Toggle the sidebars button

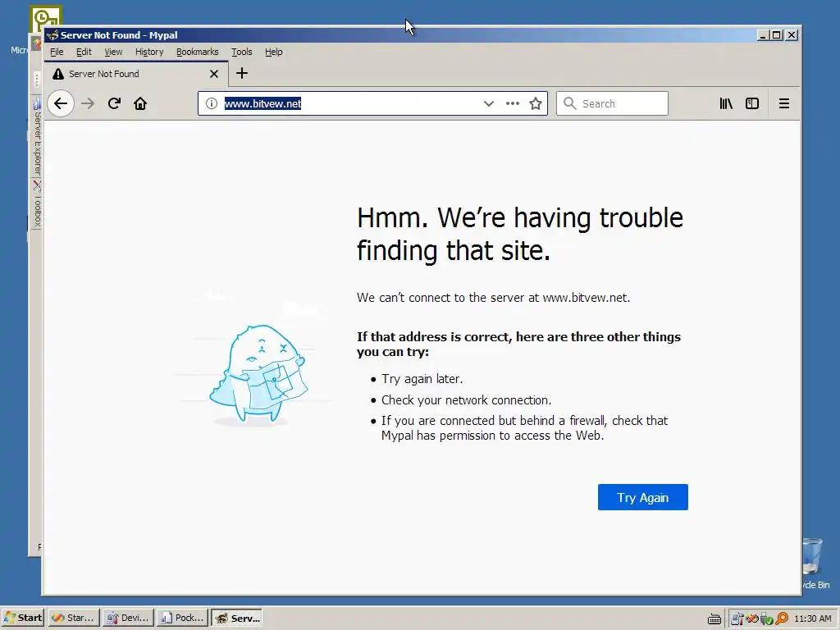752,103
